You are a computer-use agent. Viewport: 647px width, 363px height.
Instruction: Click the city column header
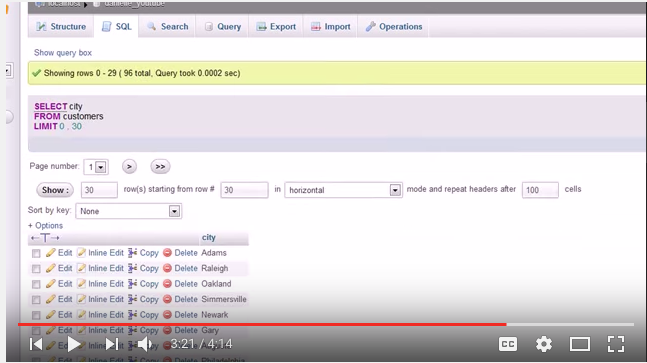click(x=209, y=238)
